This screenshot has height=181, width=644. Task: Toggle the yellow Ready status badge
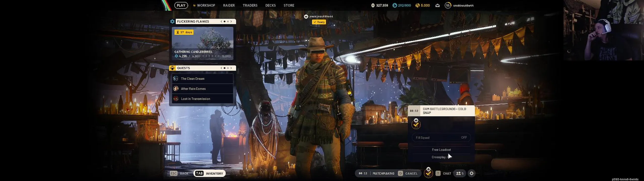319,22
